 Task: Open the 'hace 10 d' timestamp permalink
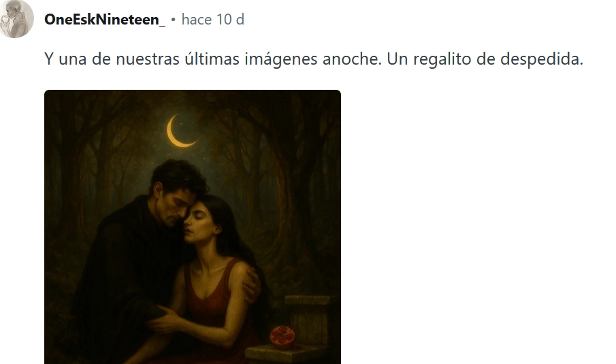tap(212, 19)
